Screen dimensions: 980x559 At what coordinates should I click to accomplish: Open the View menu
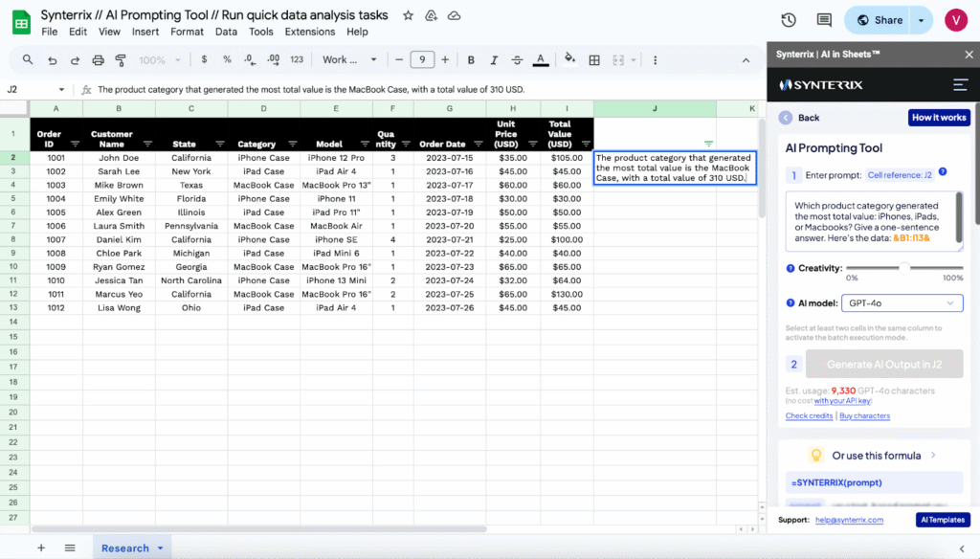coord(109,32)
